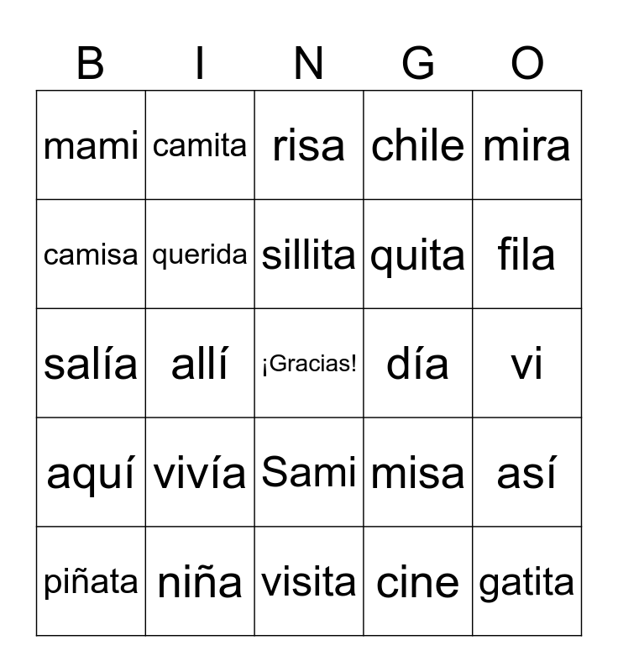This screenshot has height=672, width=618.
Task: Mark the 'cine' cell
Action: (418, 582)
